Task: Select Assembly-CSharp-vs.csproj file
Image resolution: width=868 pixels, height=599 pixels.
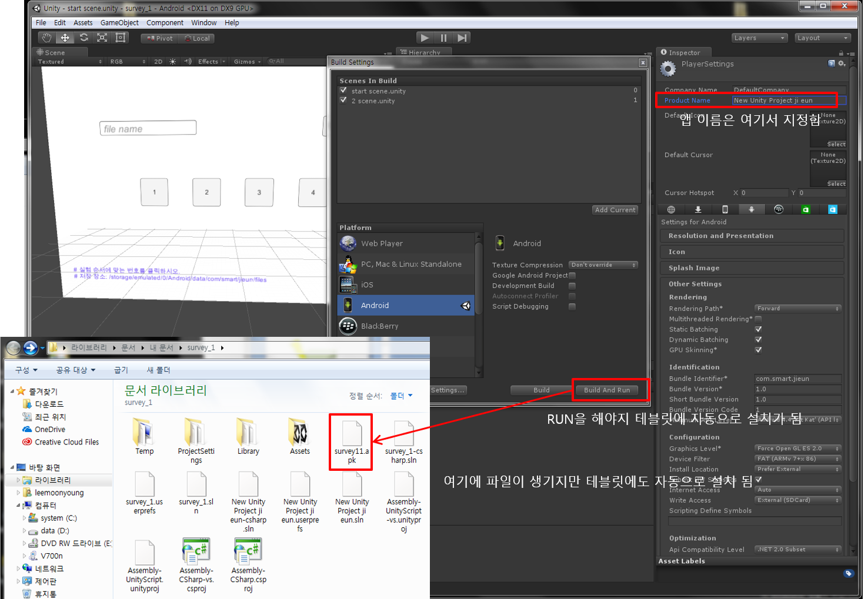Action: pyautogui.click(x=196, y=565)
